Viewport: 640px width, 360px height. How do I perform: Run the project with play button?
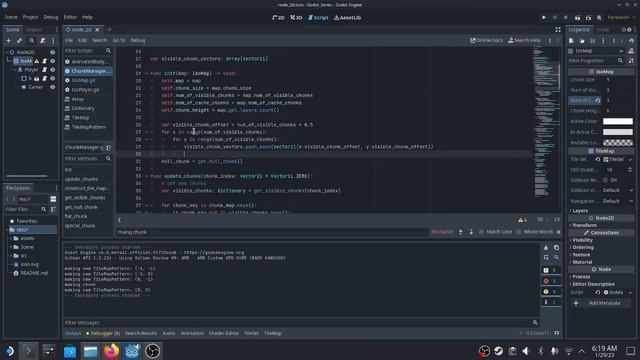pyautogui.click(x=544, y=18)
